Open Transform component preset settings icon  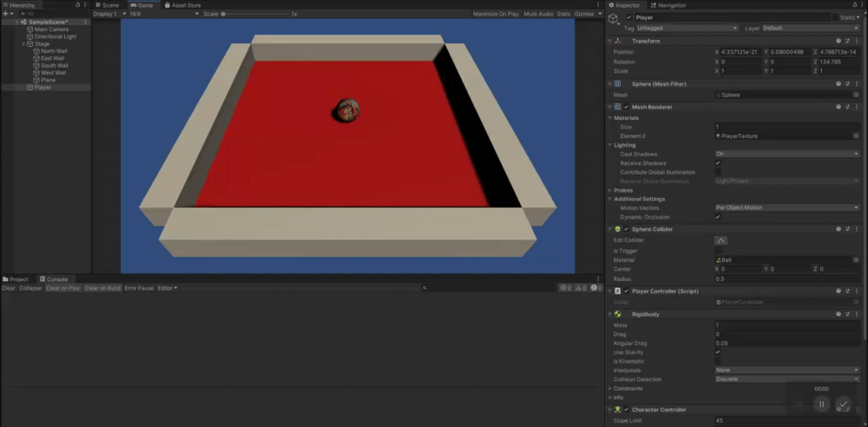(x=847, y=41)
